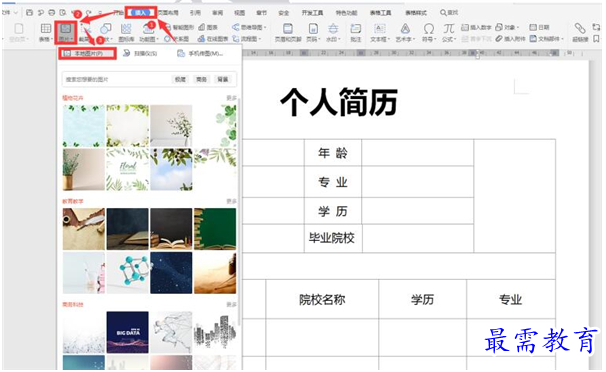Switch to the Review (审阅) tab
Screen dimensions: 606x372
click(218, 13)
